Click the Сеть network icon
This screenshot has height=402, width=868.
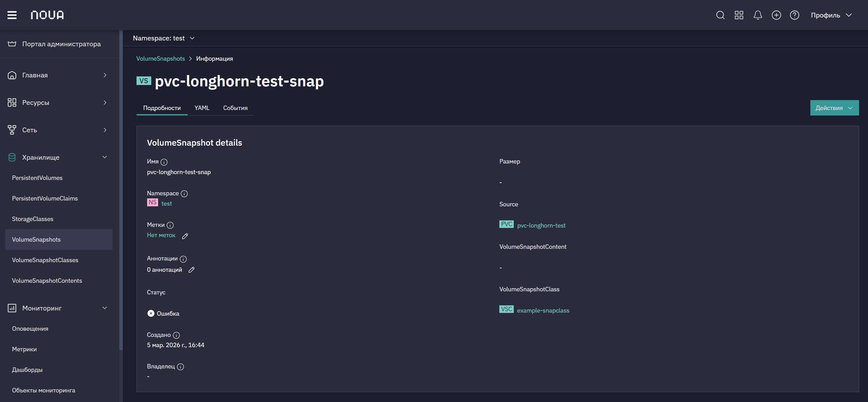click(12, 130)
